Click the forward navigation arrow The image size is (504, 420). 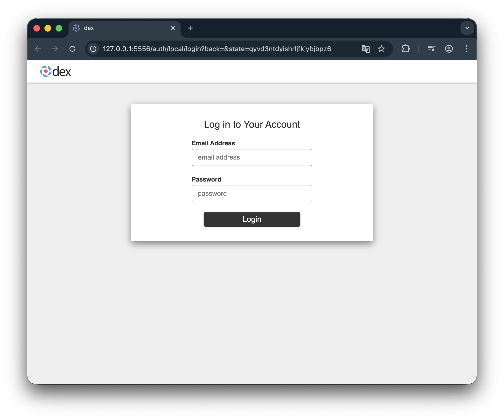pyautogui.click(x=55, y=49)
